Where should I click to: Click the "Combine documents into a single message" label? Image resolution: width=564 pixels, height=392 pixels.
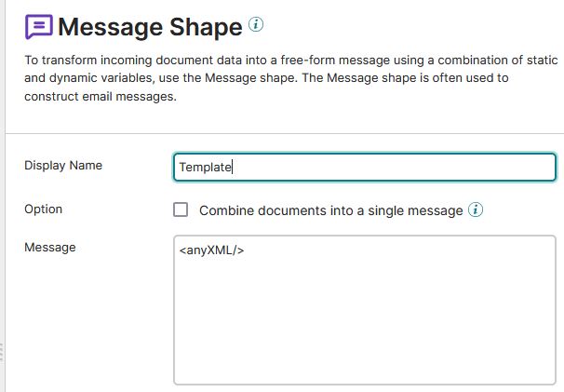point(331,210)
